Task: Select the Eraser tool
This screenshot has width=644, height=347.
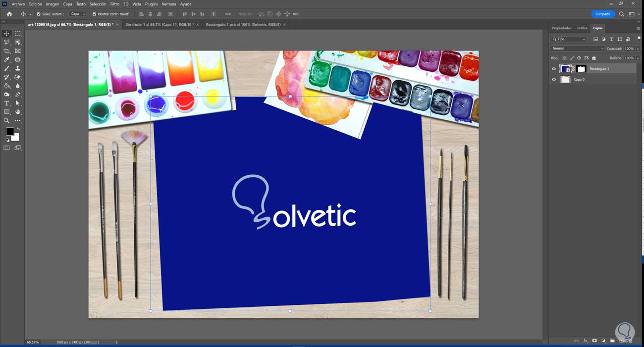Action: [18, 77]
